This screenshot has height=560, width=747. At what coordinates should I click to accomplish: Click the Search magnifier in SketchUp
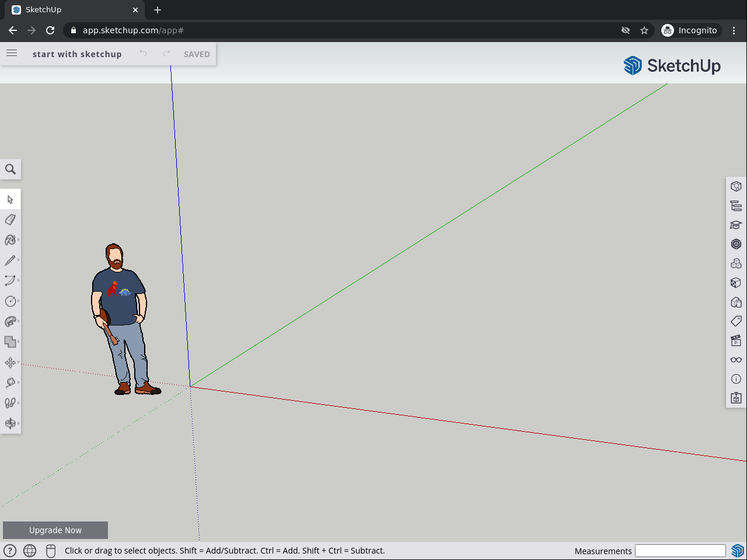11,170
